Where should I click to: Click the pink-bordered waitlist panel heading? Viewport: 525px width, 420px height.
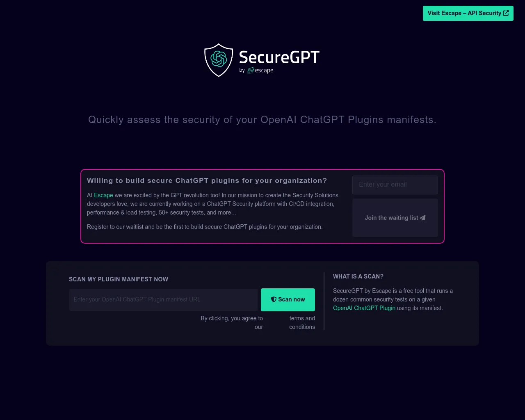coord(207,180)
